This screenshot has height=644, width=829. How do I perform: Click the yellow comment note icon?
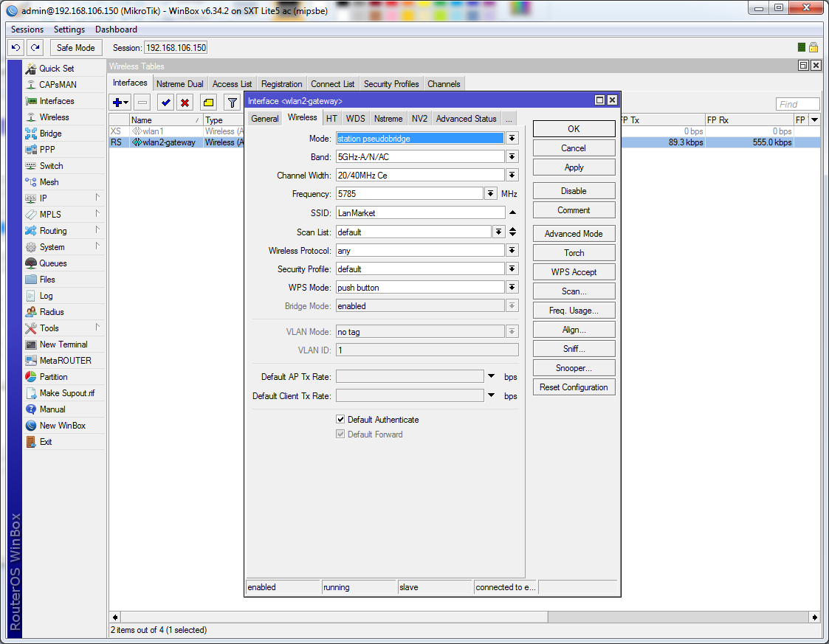point(208,103)
